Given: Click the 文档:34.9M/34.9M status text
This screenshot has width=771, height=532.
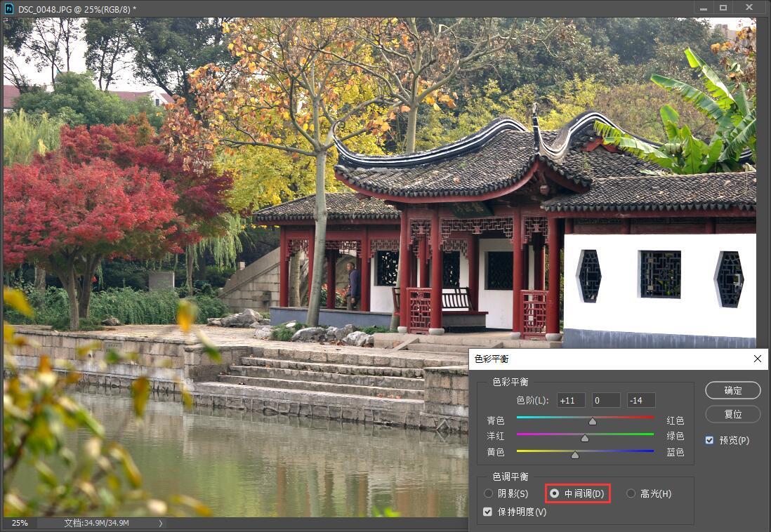Looking at the screenshot, I should coord(96,523).
